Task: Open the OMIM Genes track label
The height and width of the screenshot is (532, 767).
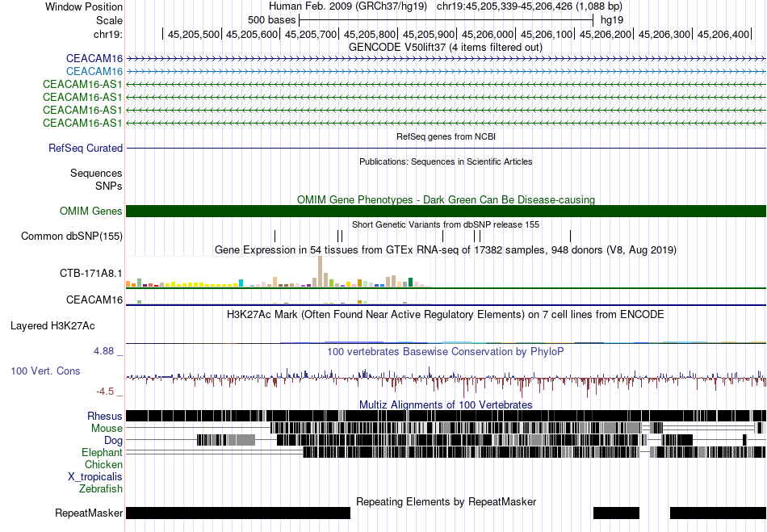Action: [x=91, y=212]
